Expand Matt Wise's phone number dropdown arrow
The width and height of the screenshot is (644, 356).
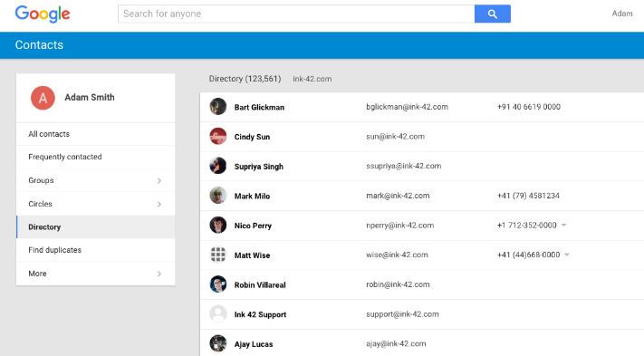[567, 255]
